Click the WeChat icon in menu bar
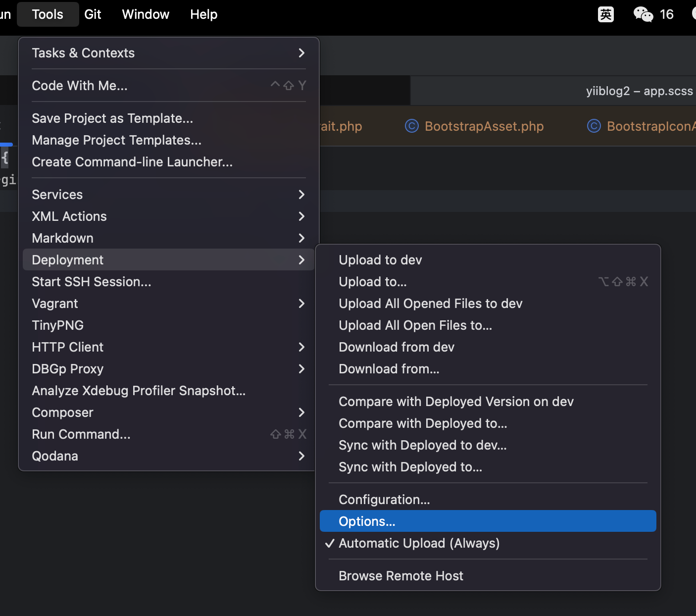The image size is (696, 616). click(x=643, y=14)
